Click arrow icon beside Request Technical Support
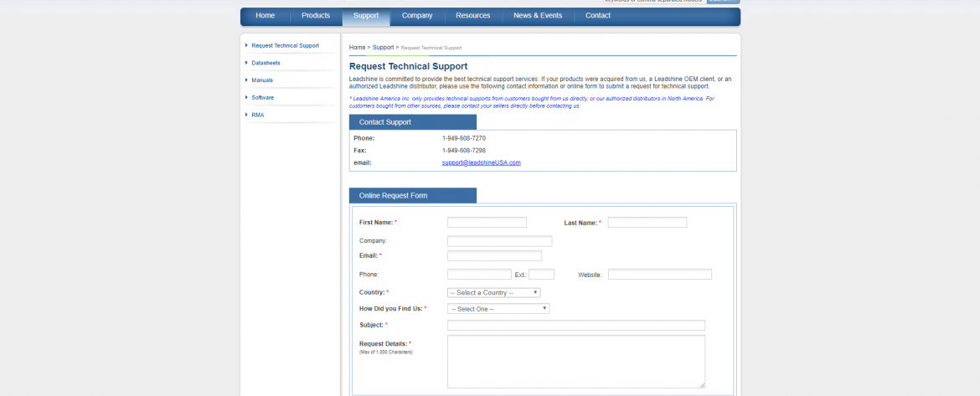 pyautogui.click(x=247, y=45)
